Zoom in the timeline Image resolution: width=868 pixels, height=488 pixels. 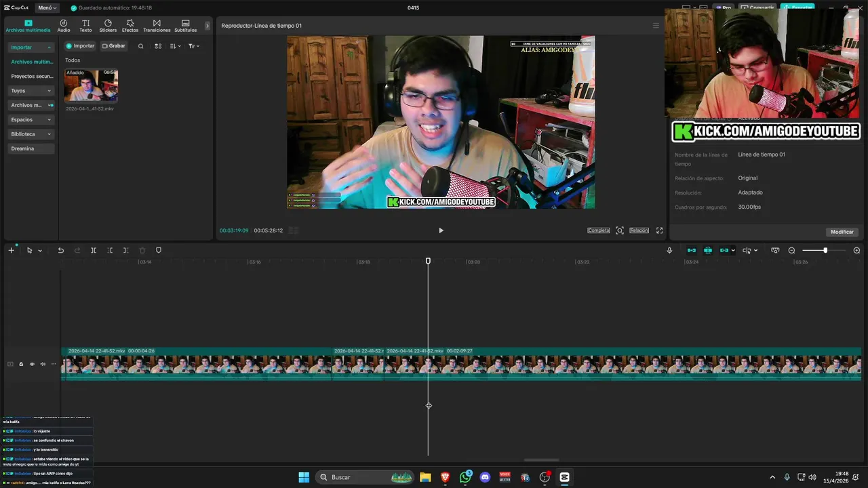856,250
